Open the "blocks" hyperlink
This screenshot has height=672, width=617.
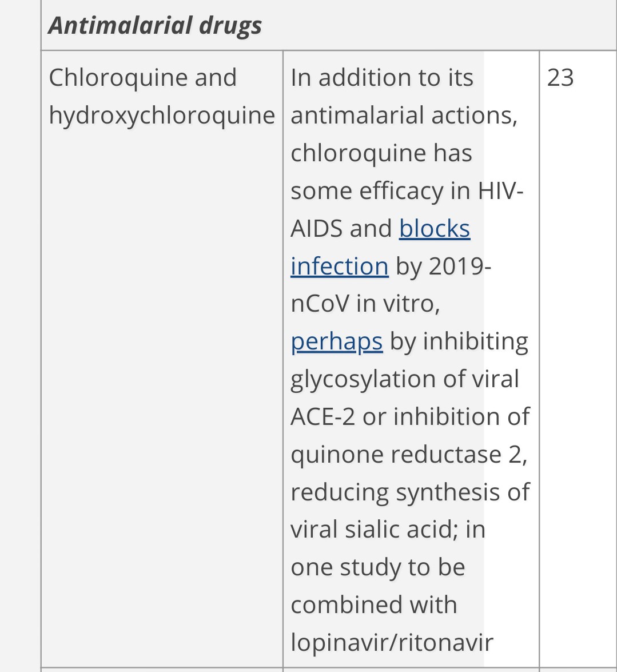[x=435, y=228]
